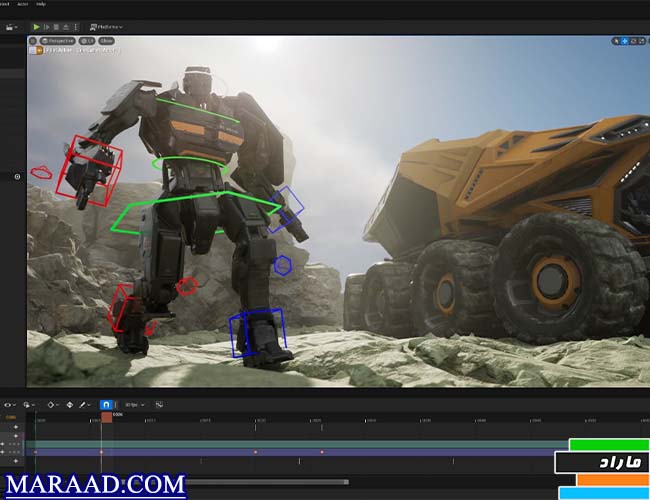The height and width of the screenshot is (500, 650).
Task: Activate the scale gizmo tool
Action: point(642,41)
